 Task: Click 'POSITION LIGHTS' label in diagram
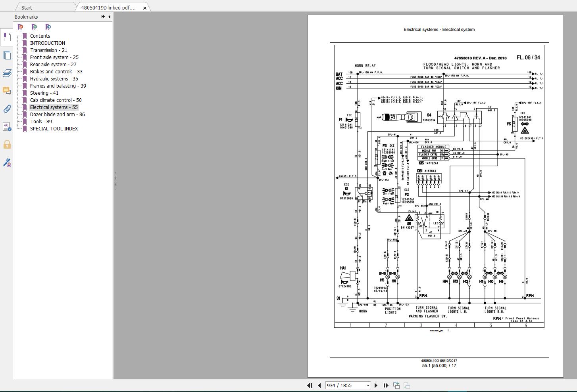(392, 311)
